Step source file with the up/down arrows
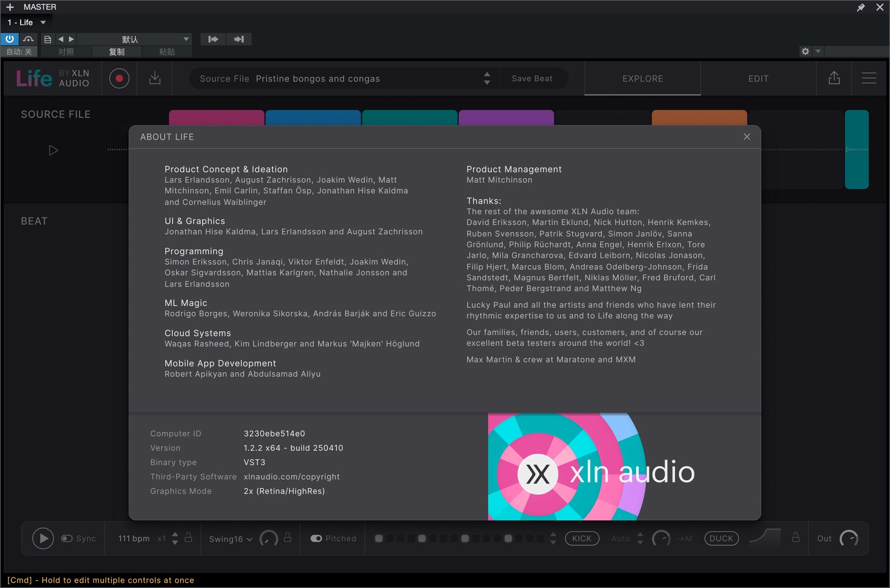 pos(487,78)
